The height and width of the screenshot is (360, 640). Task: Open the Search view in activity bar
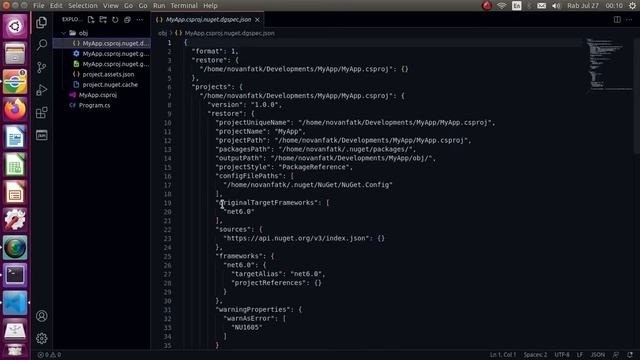[42, 44]
